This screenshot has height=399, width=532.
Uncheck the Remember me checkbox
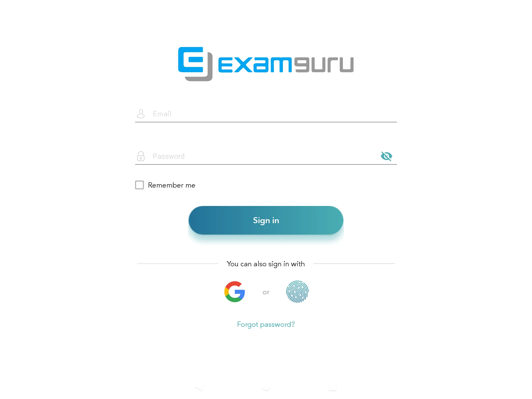(139, 185)
